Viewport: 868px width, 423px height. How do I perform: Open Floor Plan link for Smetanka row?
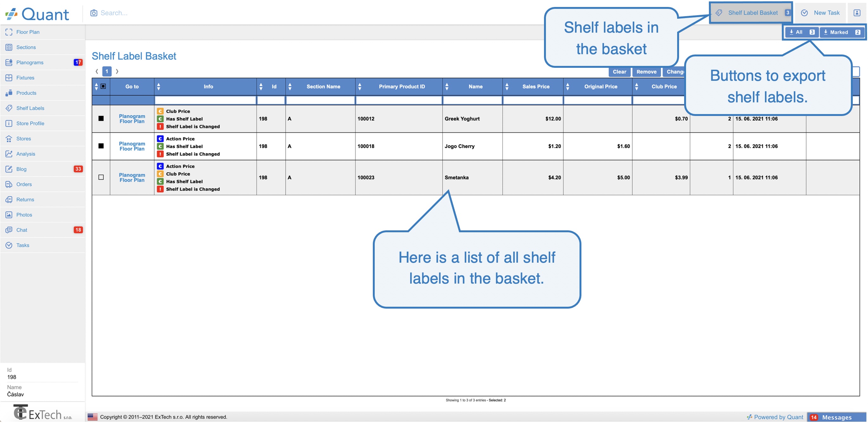pyautogui.click(x=132, y=180)
